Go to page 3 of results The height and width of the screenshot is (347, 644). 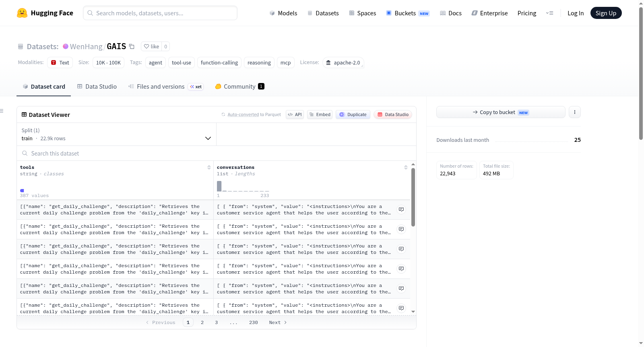216,322
